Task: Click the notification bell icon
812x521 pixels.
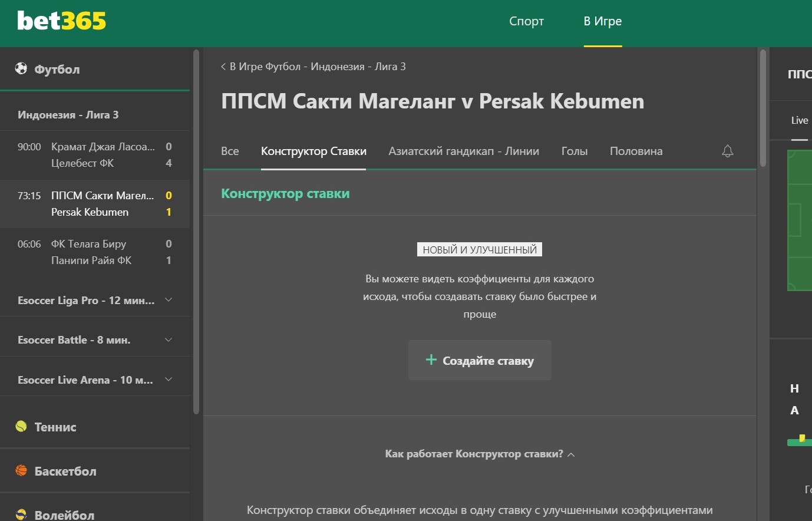Action: click(x=728, y=151)
